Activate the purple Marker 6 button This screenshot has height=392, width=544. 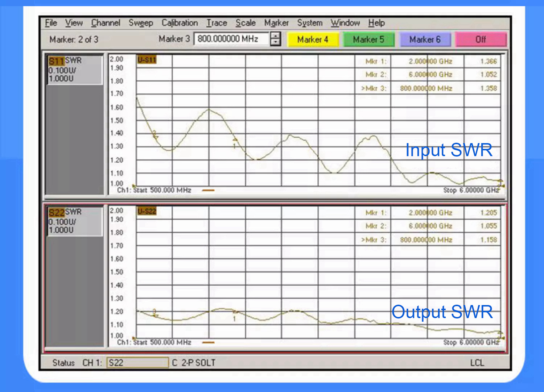click(x=425, y=39)
